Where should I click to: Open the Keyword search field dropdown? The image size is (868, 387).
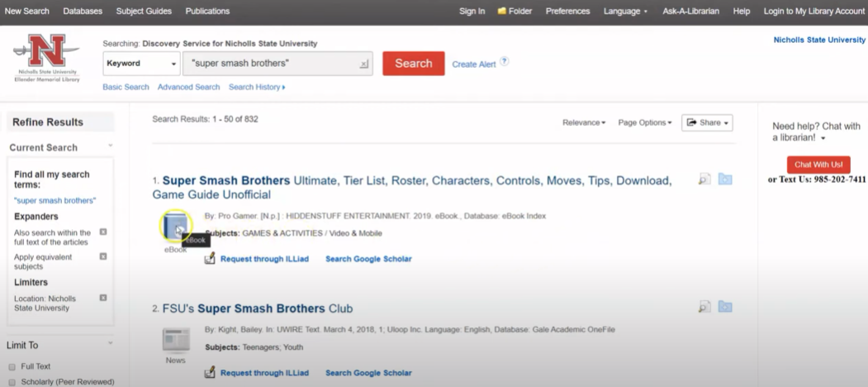coord(142,63)
